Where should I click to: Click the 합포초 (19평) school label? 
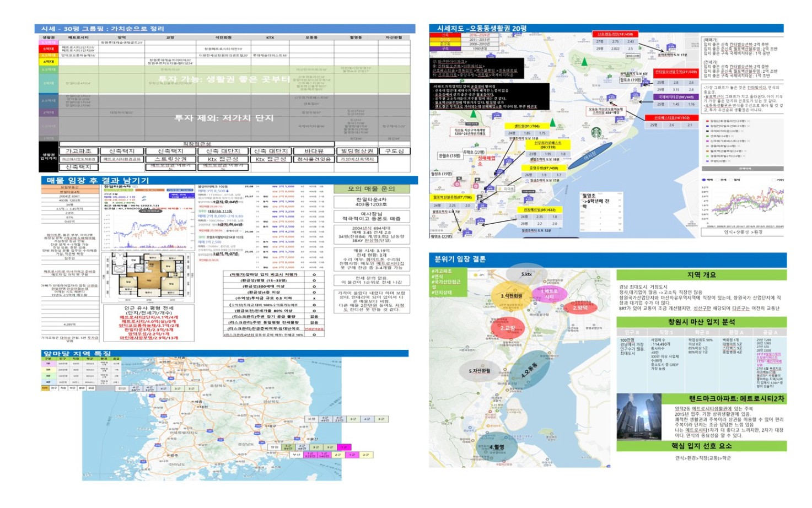click(x=631, y=80)
